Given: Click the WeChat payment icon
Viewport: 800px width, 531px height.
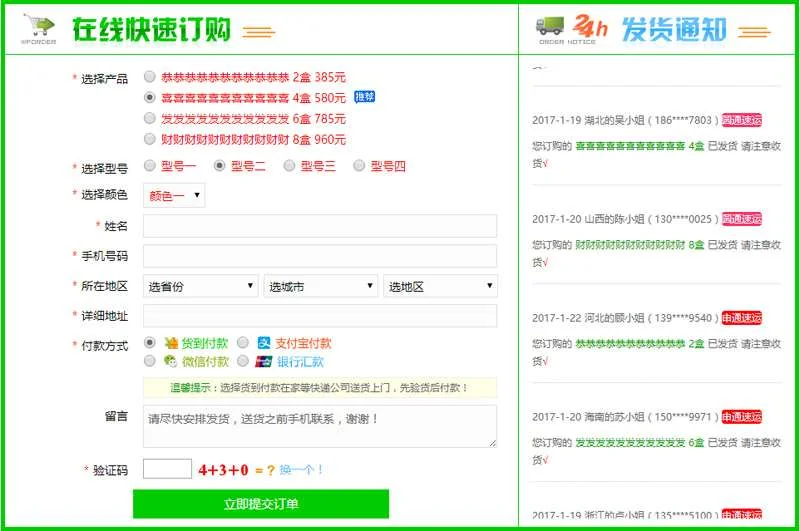Looking at the screenshot, I should point(171,362).
